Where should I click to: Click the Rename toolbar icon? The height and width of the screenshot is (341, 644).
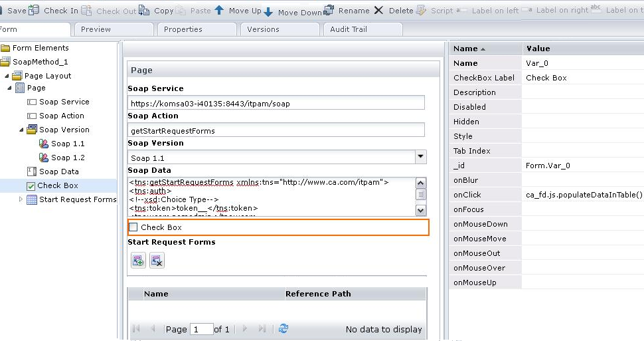[x=330, y=11]
